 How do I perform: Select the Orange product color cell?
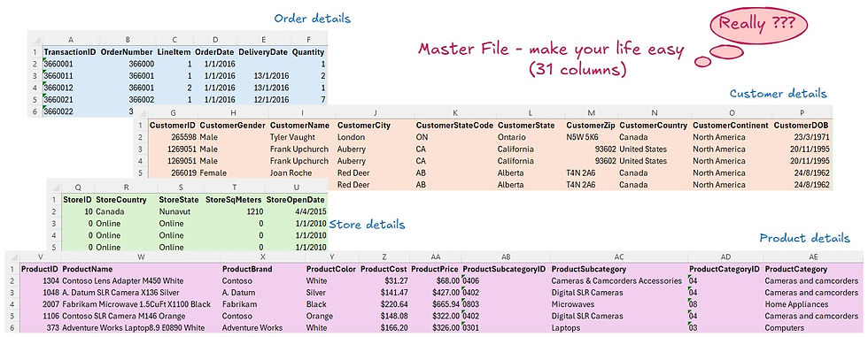pyautogui.click(x=331, y=317)
